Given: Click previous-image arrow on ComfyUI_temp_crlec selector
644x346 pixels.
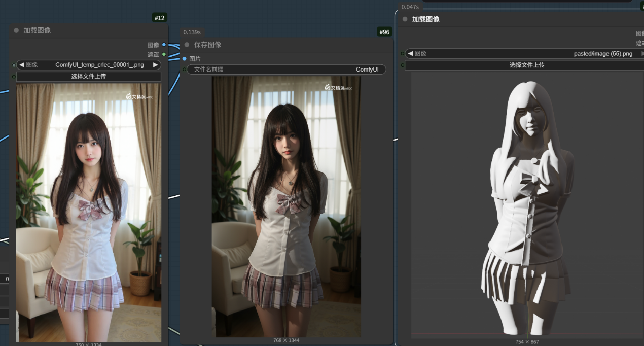Looking at the screenshot, I should pos(22,65).
